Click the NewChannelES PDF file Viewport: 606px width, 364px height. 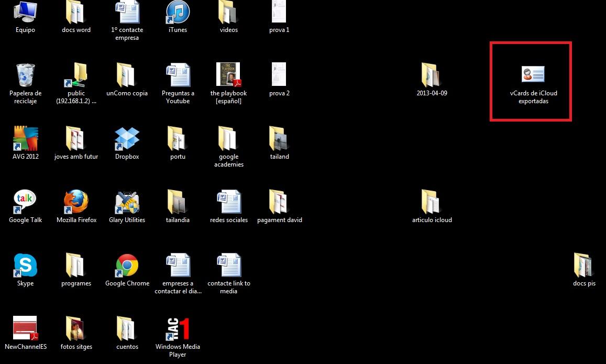point(25,329)
